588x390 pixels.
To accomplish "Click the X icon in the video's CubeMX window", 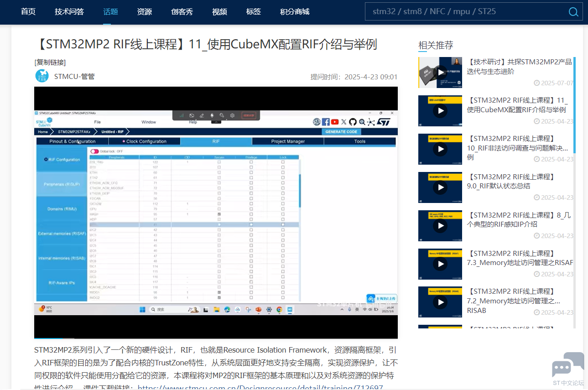I will (343, 122).
